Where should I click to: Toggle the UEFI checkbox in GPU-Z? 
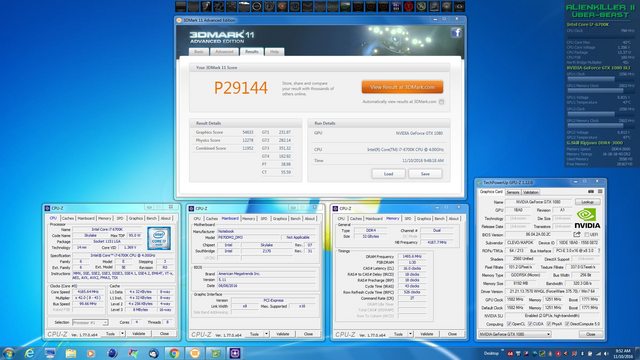(x=587, y=235)
